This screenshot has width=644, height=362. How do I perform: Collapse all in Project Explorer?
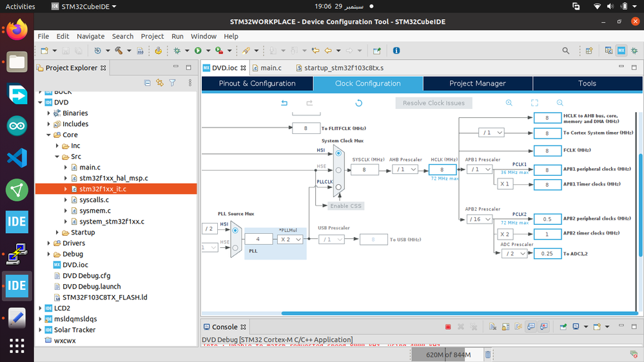(x=148, y=83)
